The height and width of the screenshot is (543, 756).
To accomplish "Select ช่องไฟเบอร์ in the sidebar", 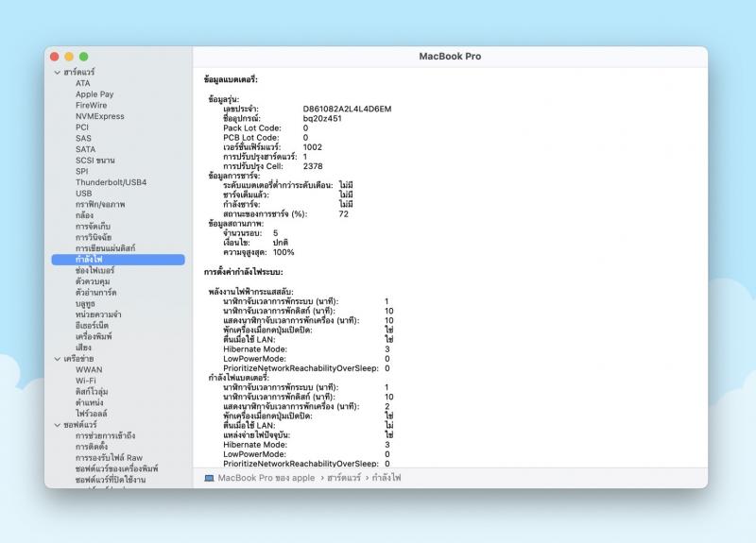I will [x=95, y=271].
